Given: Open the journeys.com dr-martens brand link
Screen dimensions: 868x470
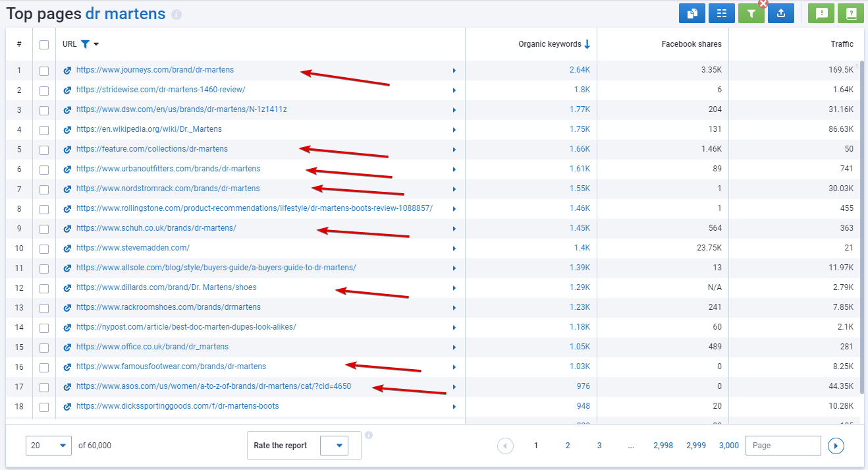Looking at the screenshot, I should tap(155, 70).
